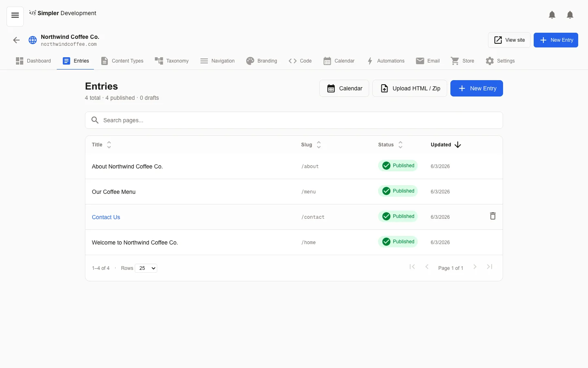Click the Published badge in the /contact row
588x368 pixels.
398,216
